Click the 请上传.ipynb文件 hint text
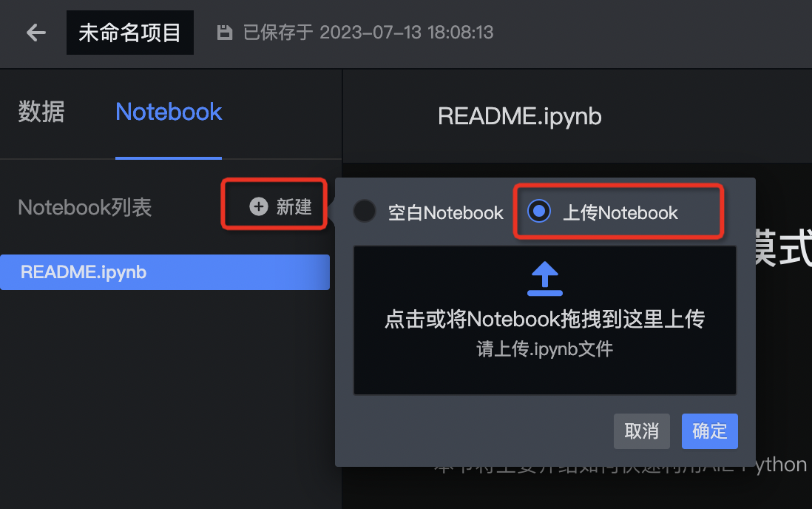The height and width of the screenshot is (509, 812). tap(545, 349)
